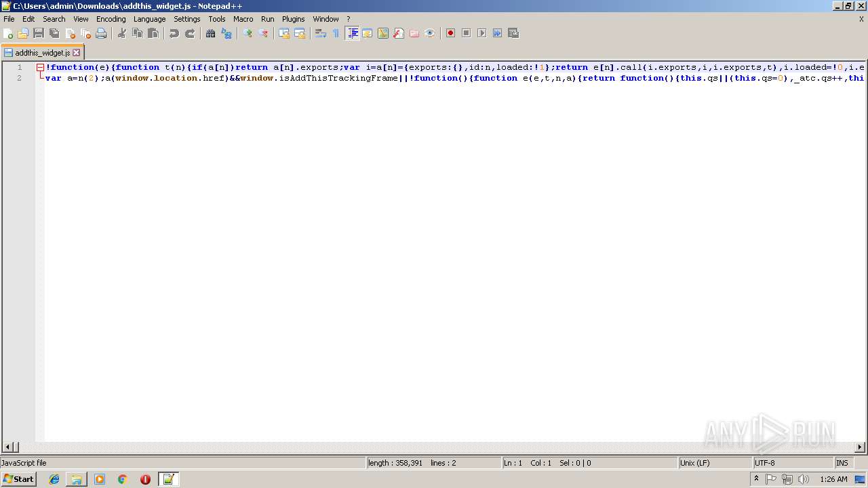Screen dimensions: 868x488
Task: Play back the recorded macro
Action: [x=482, y=33]
